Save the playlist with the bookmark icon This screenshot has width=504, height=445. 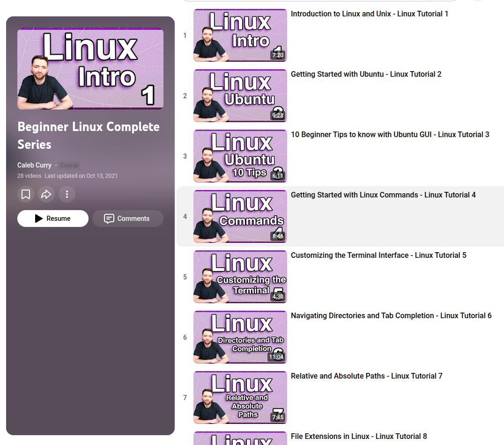[26, 194]
